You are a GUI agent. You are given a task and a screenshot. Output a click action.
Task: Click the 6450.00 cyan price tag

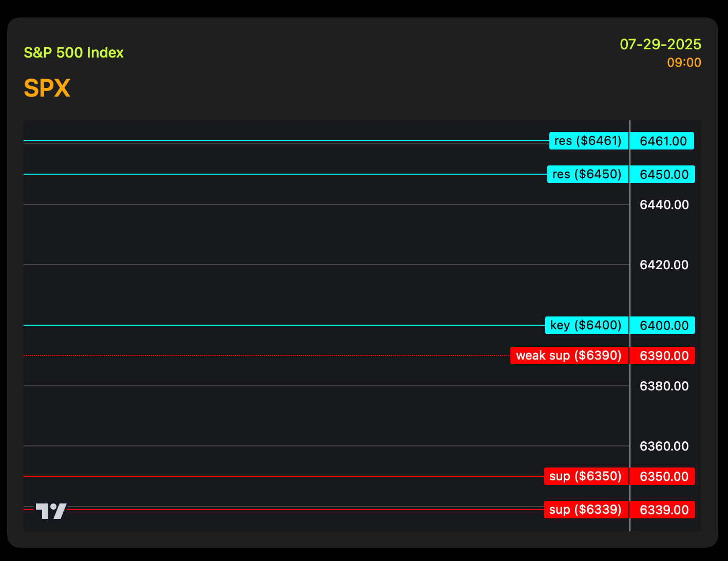[x=663, y=174]
